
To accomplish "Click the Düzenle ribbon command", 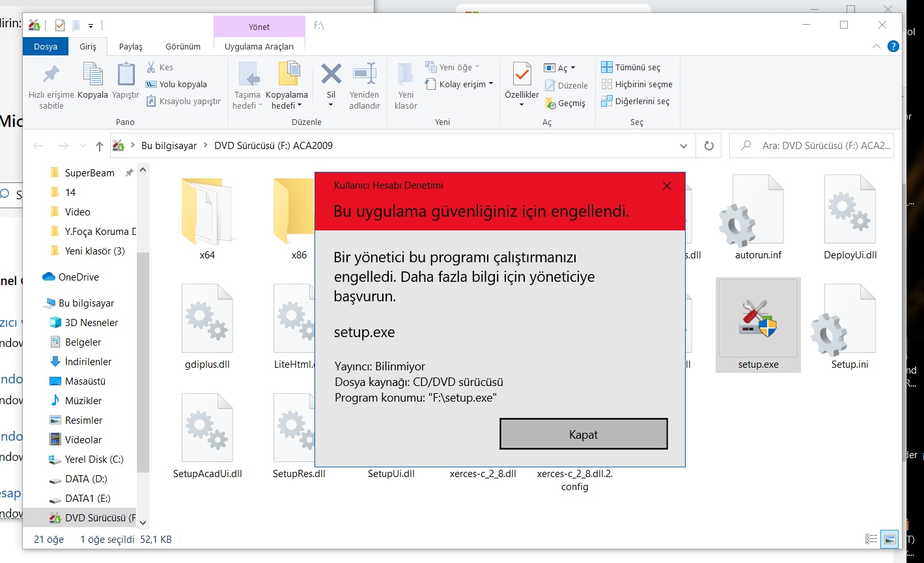I will tap(566, 85).
